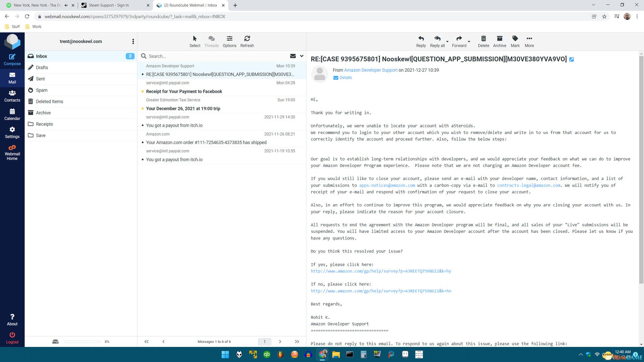Image resolution: width=644 pixels, height=362 pixels.
Task: Open Forward options dropdown arrow
Action: click(x=469, y=42)
